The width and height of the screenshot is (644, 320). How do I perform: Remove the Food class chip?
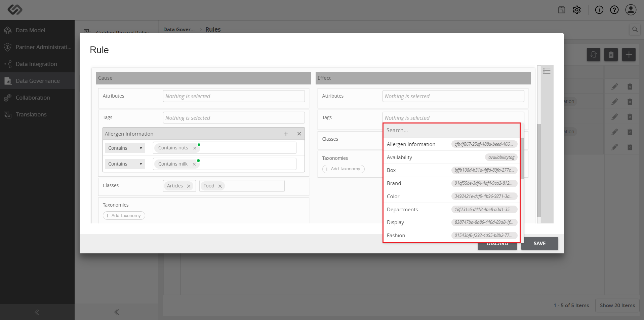(x=220, y=186)
